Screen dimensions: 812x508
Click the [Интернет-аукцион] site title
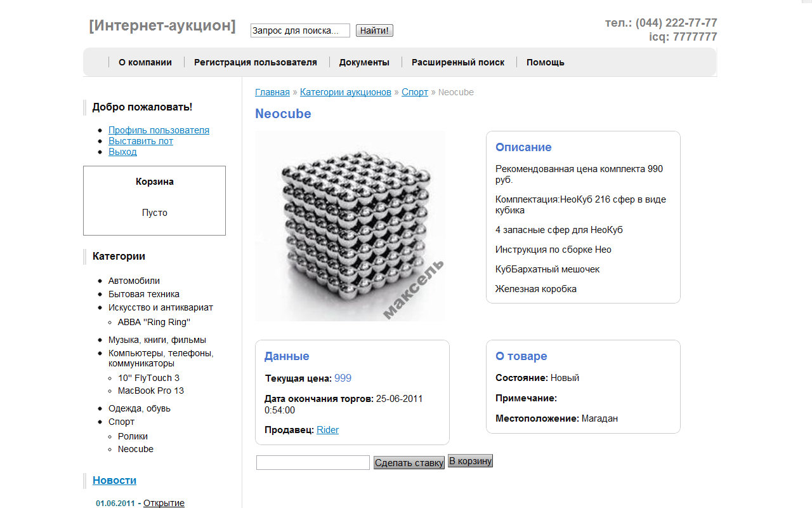(162, 26)
